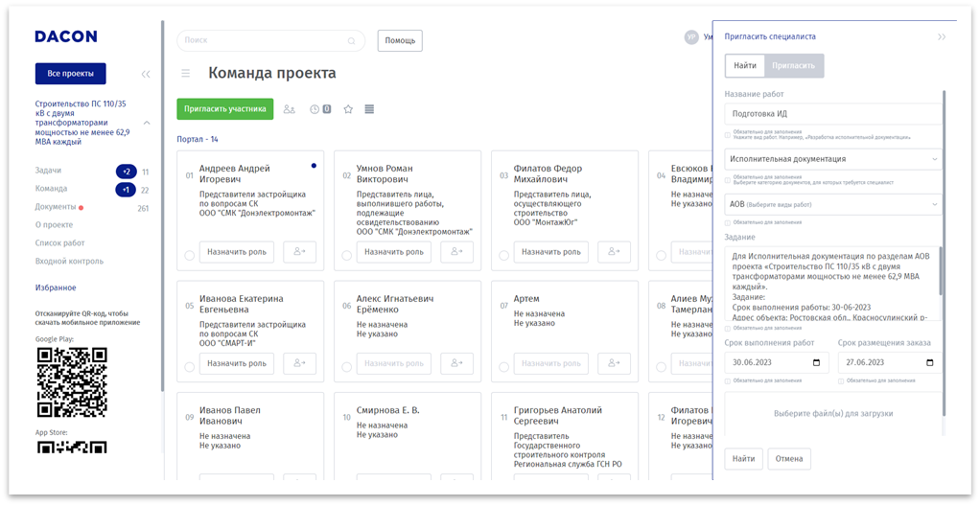The image size is (980, 506).
Task: Toggle required checkbox under Срок выполнения работ
Action: 729,380
